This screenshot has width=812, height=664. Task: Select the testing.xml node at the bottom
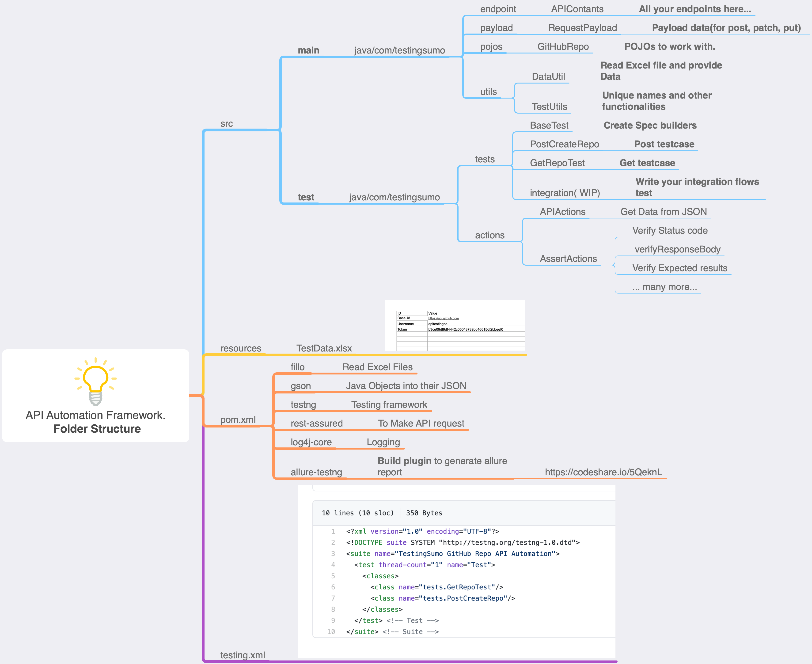tap(243, 655)
